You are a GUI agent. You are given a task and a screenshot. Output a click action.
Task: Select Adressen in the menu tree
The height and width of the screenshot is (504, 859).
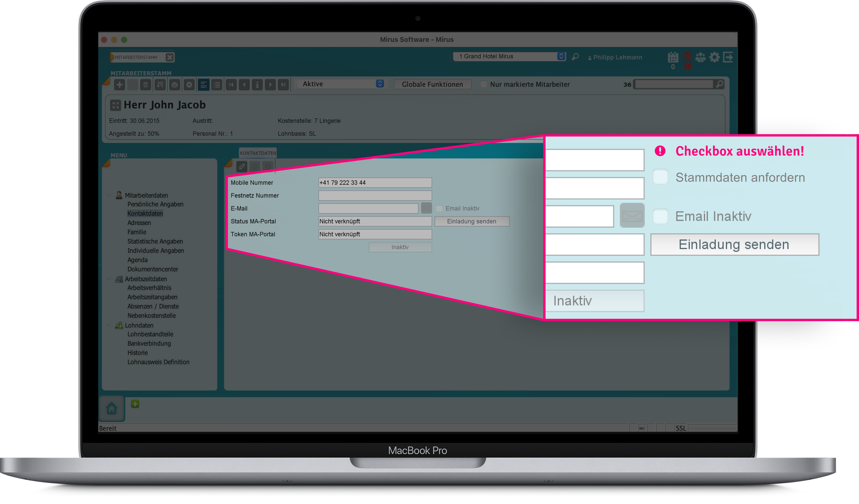click(139, 223)
